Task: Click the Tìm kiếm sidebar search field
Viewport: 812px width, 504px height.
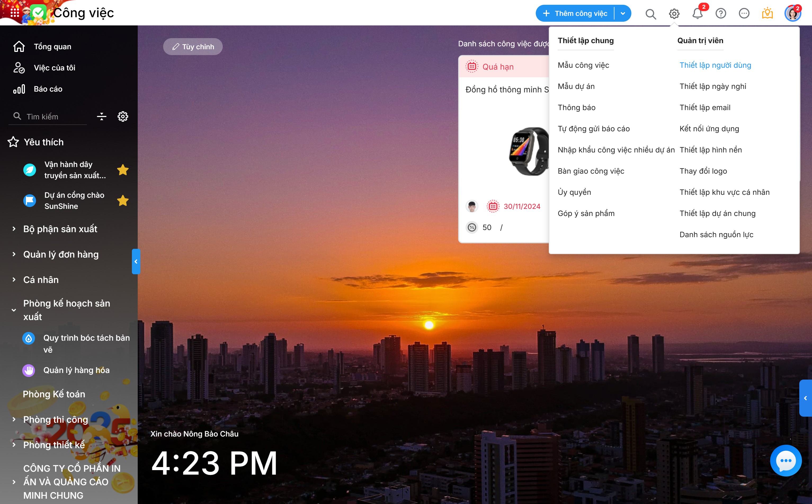Action: pyautogui.click(x=48, y=117)
